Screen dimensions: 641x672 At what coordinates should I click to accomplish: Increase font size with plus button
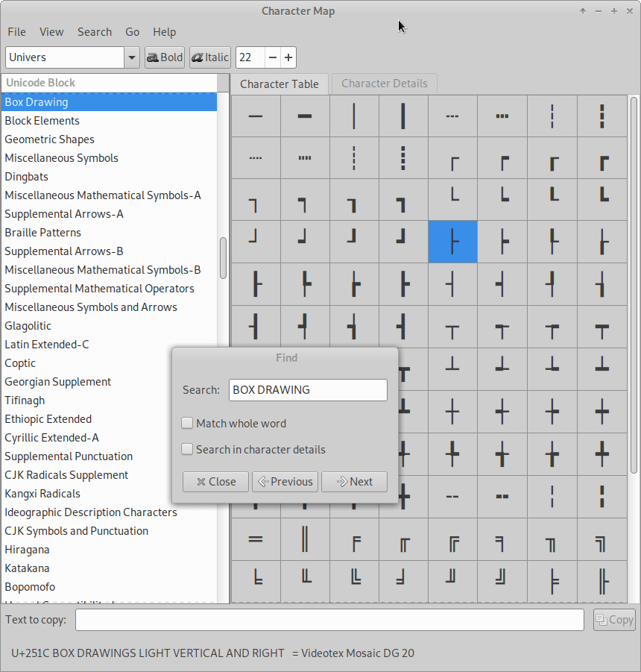[288, 57]
